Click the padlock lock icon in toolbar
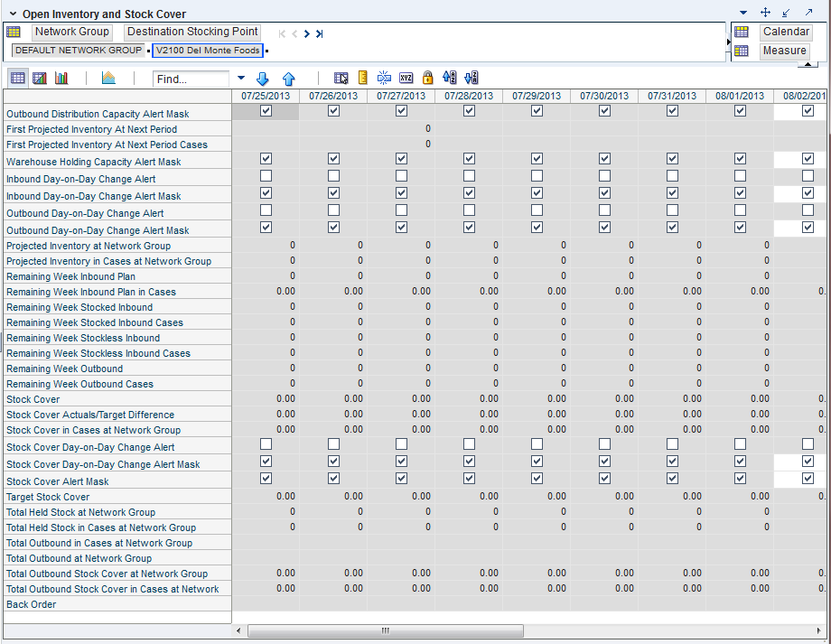Screen dimensions: 831x644 pyautogui.click(x=428, y=79)
